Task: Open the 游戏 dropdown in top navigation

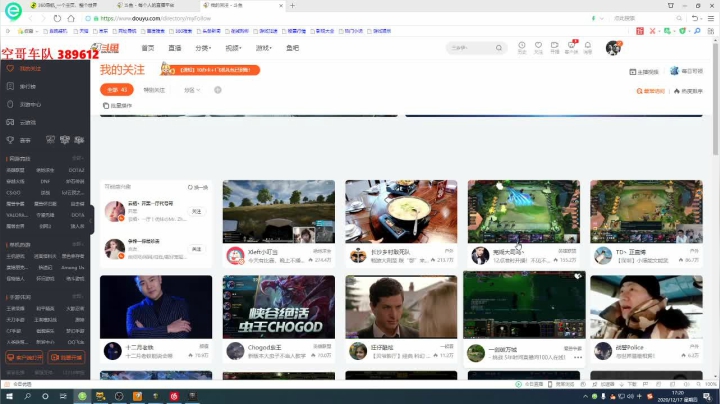Action: pos(264,48)
